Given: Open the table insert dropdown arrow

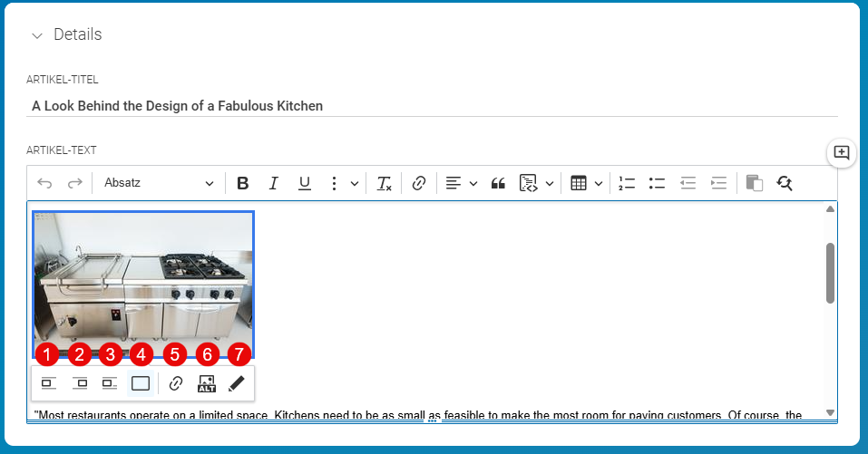Looking at the screenshot, I should [599, 184].
